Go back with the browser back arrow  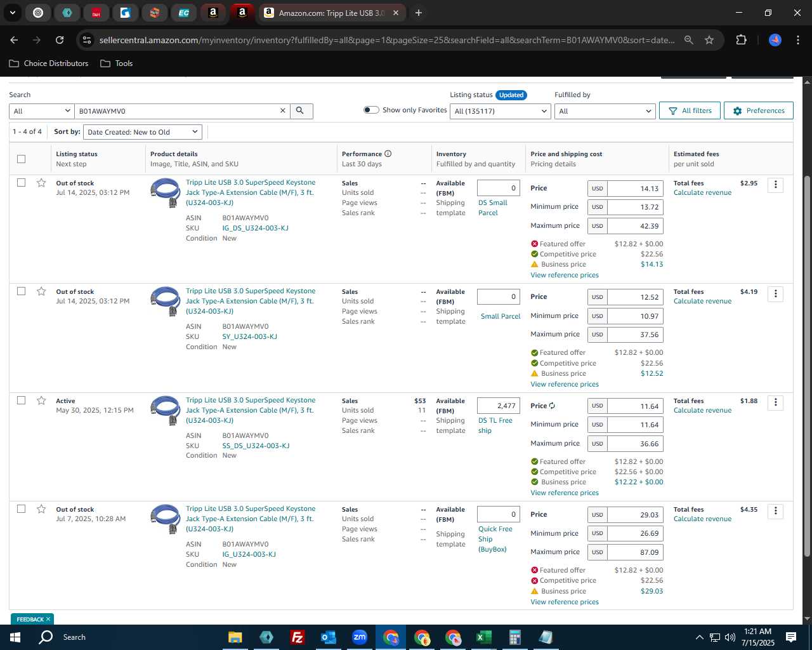14,40
